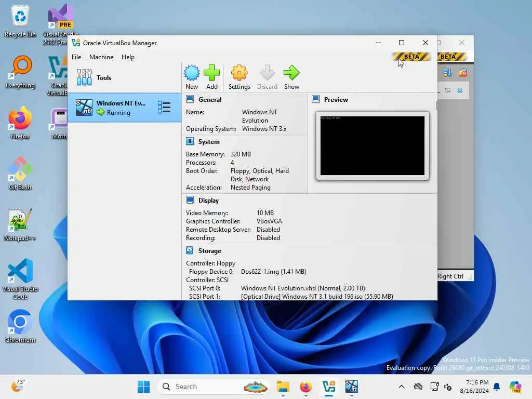Click the System section header icon
The width and height of the screenshot is (532, 399).
190,141
